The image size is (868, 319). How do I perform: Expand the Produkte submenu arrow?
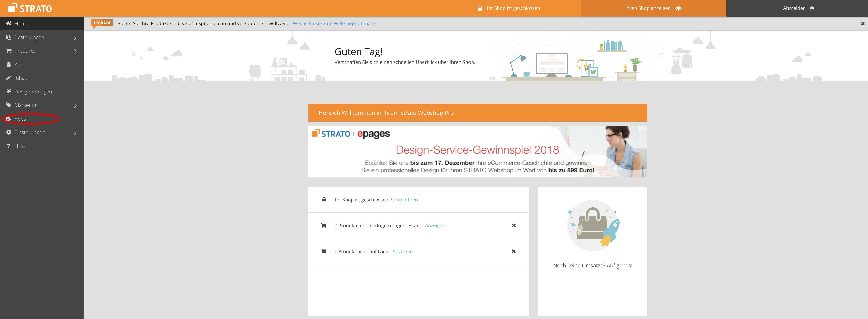tap(75, 51)
